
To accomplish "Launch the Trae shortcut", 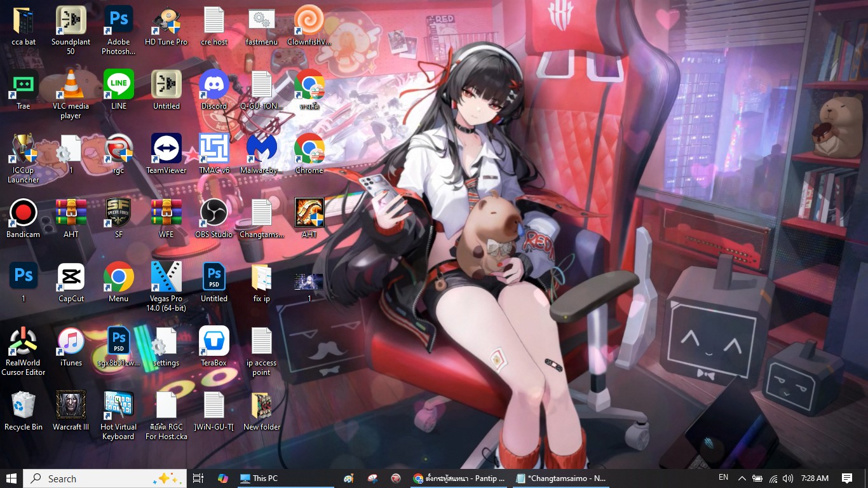I will (x=24, y=90).
